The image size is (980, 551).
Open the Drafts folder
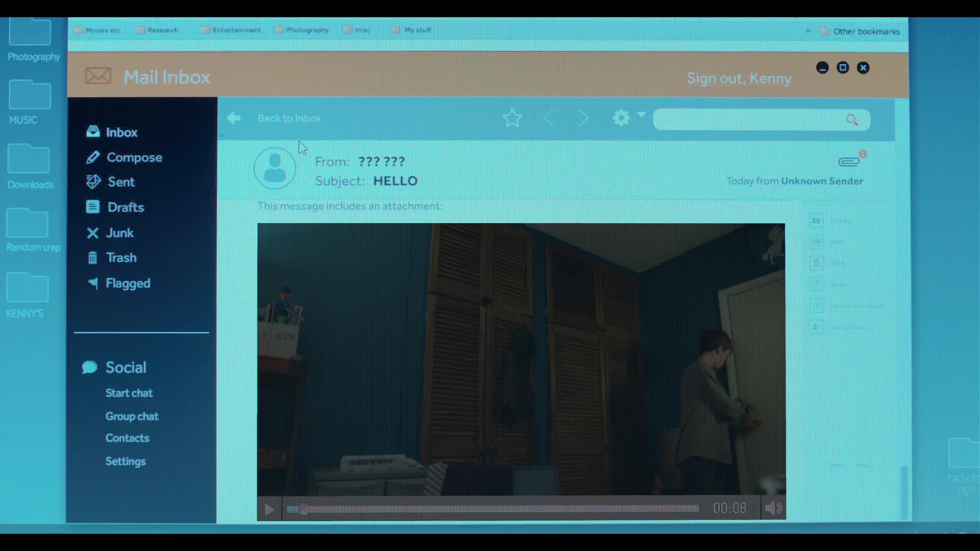tap(125, 208)
